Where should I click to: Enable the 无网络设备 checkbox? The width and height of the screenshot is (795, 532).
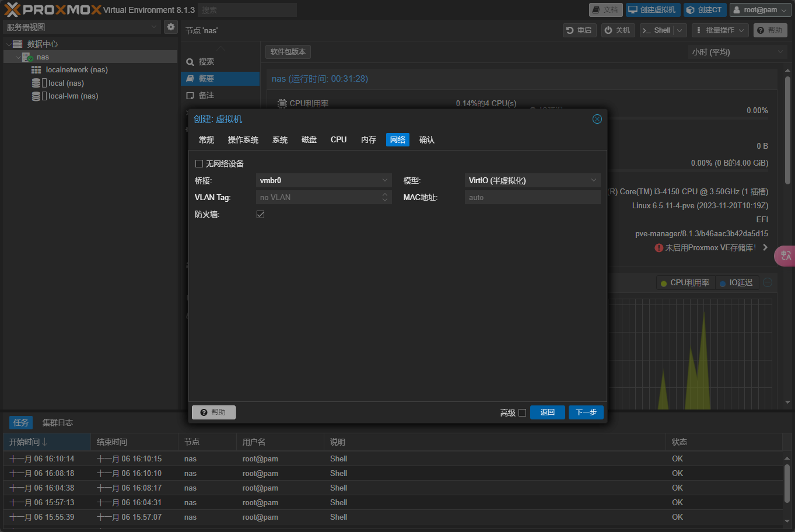[199, 164]
